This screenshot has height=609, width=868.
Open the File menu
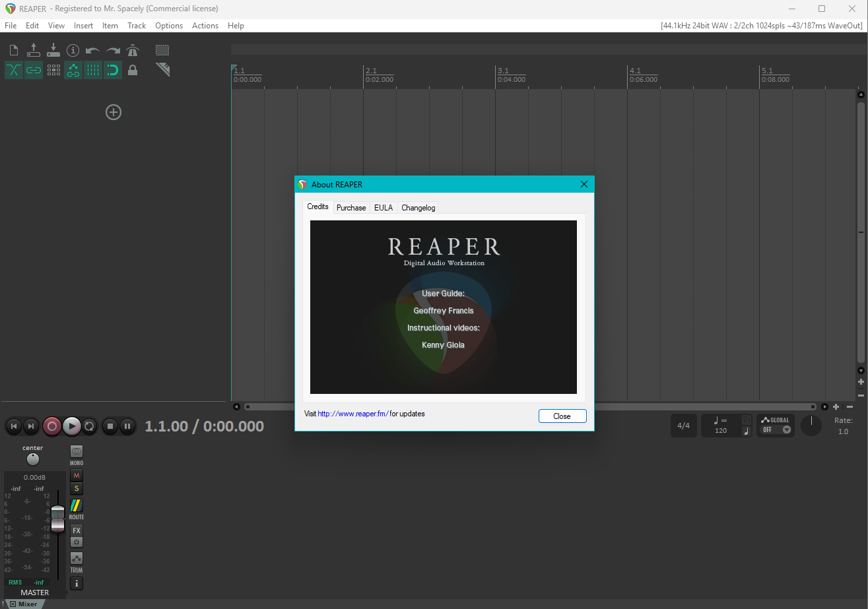click(x=11, y=26)
